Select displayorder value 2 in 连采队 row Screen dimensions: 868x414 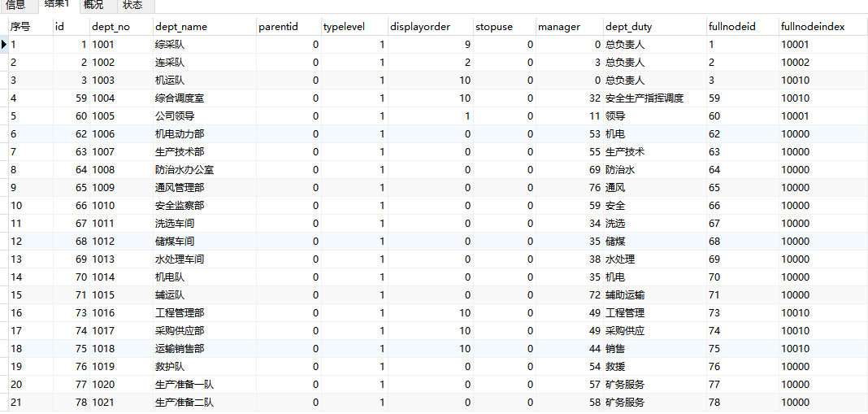[x=431, y=63]
